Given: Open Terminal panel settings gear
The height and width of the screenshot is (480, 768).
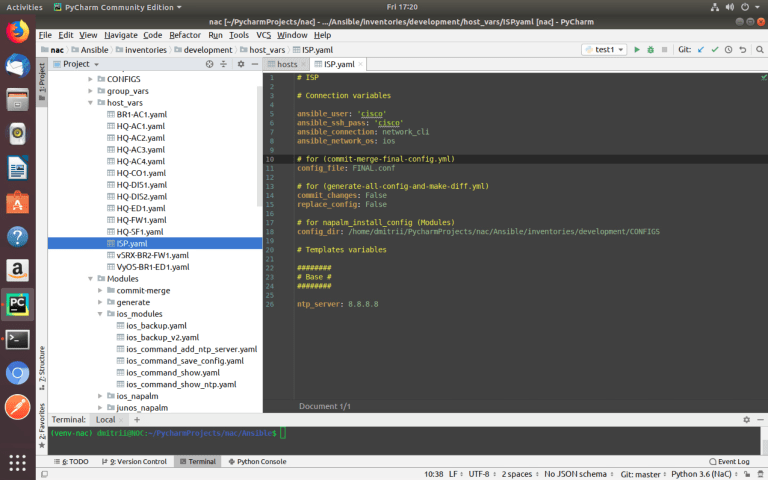Looking at the screenshot, I should (x=746, y=420).
